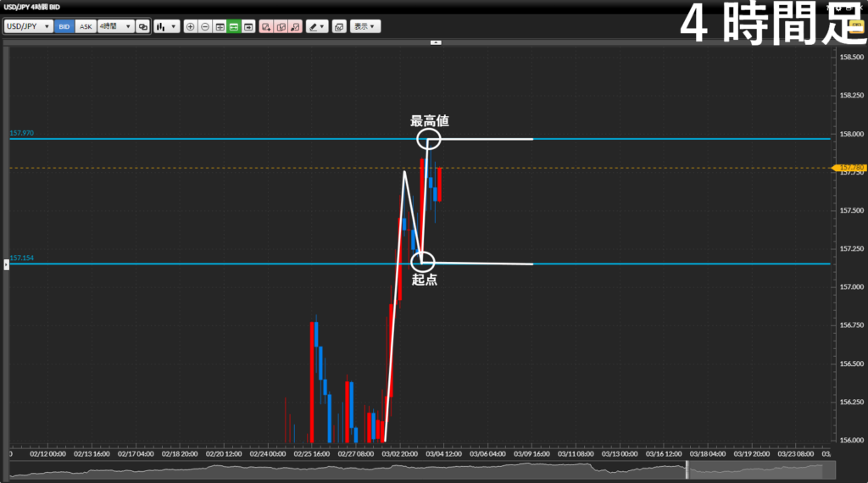Click the collapse arrow on left edge

click(x=5, y=264)
